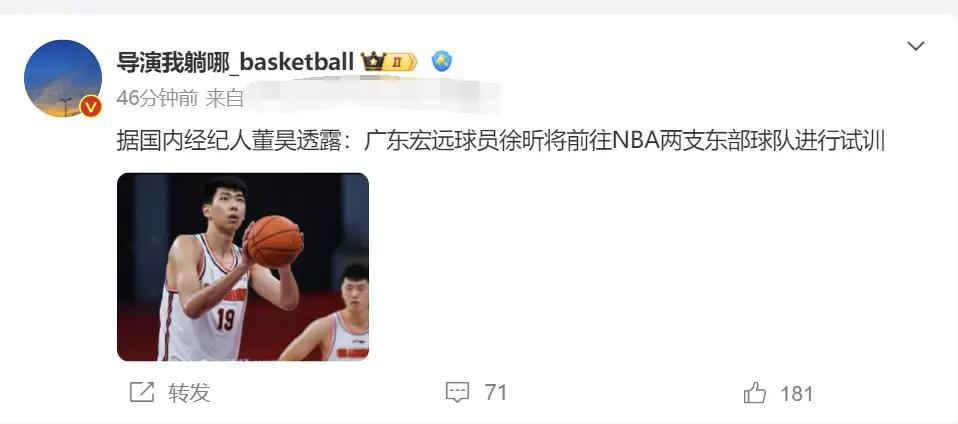Click the basketball in the photo

click(x=274, y=241)
